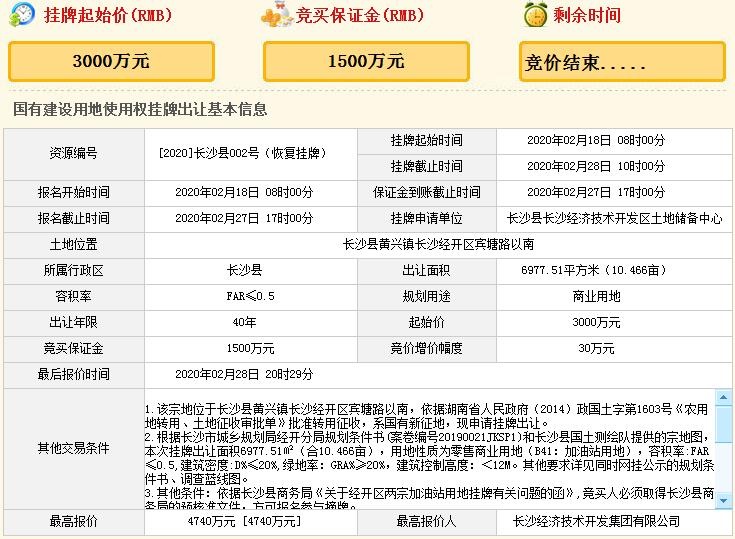This screenshot has width=735, height=539.
Task: Click the 保证金到账截止时间 value 2020年02月27日 17时00分
Action: pos(596,192)
